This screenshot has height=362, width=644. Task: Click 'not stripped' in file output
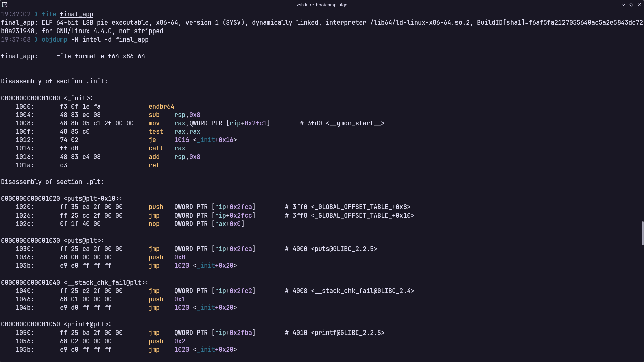tap(141, 31)
